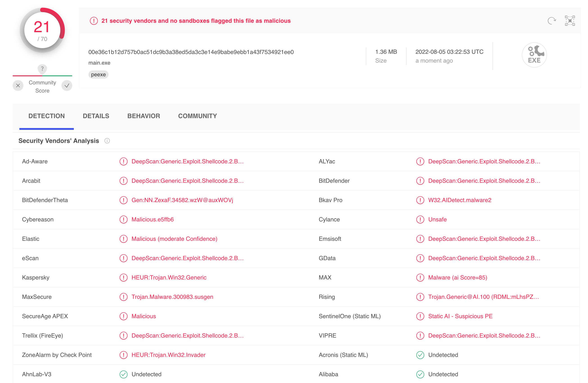Open the similar files graph icon
Image resolution: width=588 pixels, height=383 pixels.
click(x=570, y=21)
